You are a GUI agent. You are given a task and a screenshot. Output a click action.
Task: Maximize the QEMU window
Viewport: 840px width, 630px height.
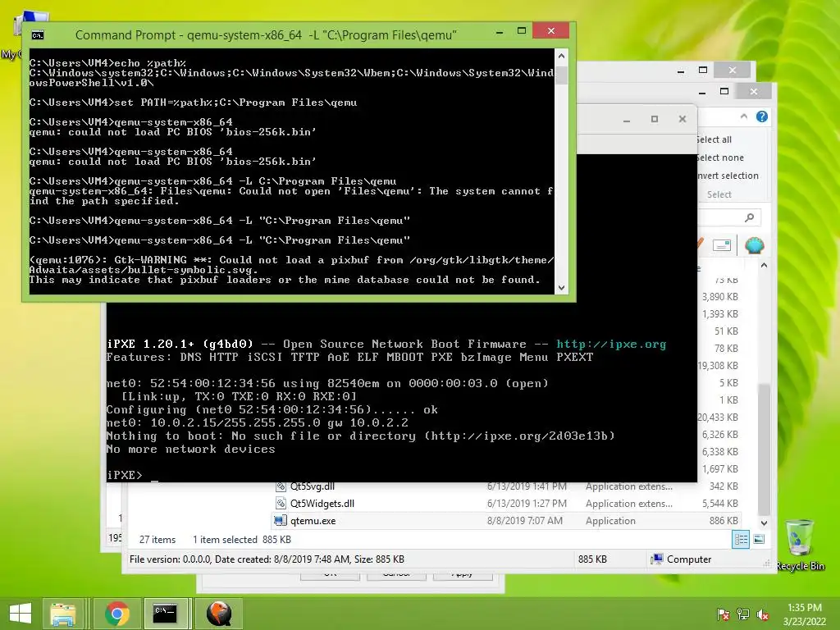pos(654,119)
